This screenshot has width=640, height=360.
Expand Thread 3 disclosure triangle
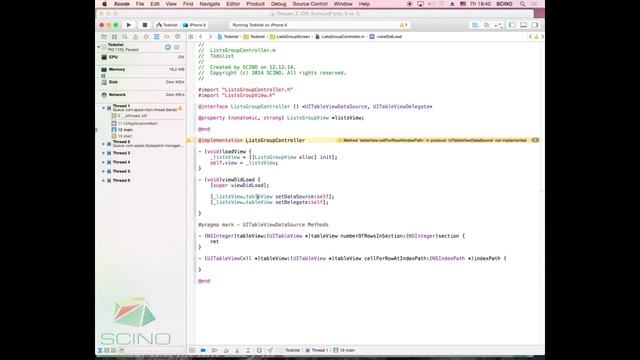tap(104, 153)
